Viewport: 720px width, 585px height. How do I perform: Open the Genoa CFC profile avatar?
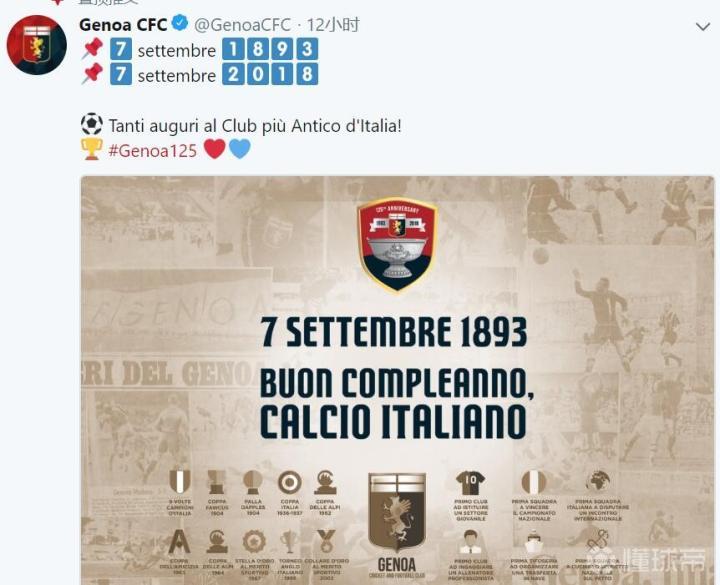37,45
